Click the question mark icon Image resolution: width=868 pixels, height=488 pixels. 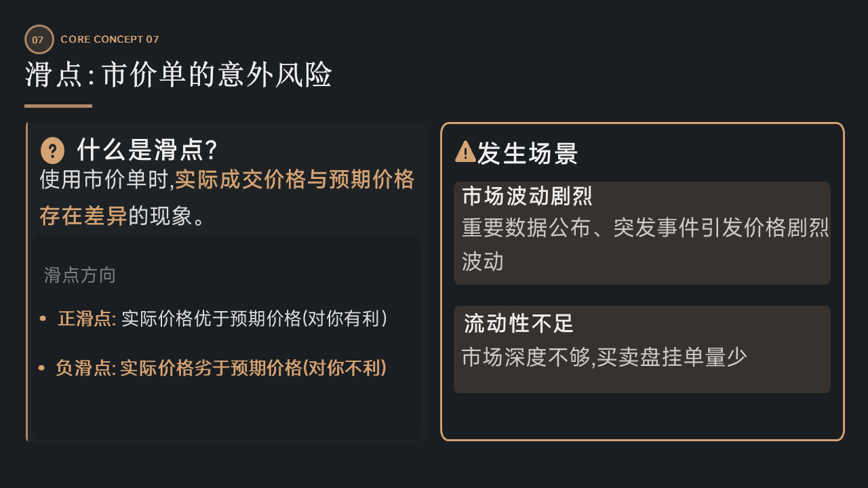pyautogui.click(x=52, y=150)
